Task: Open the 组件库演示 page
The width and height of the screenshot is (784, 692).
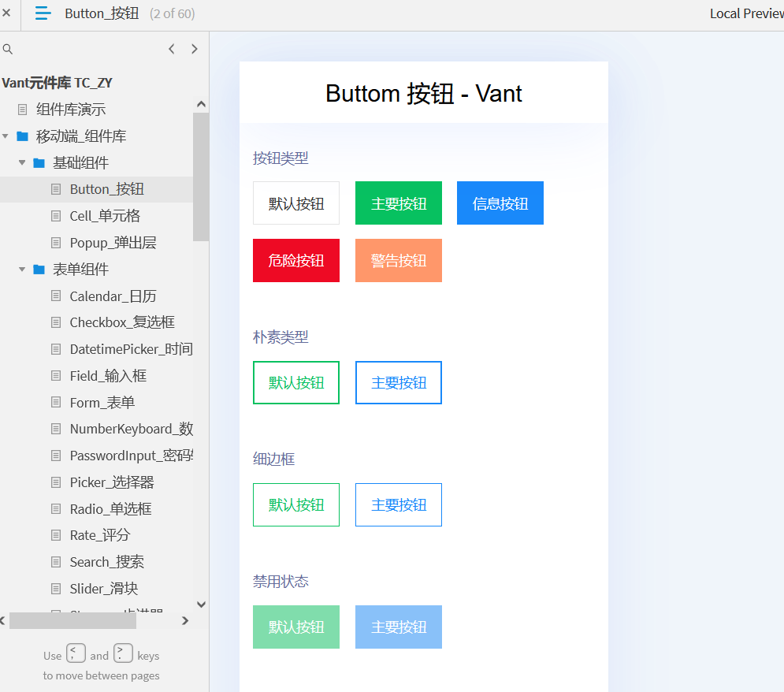Action: [x=71, y=110]
